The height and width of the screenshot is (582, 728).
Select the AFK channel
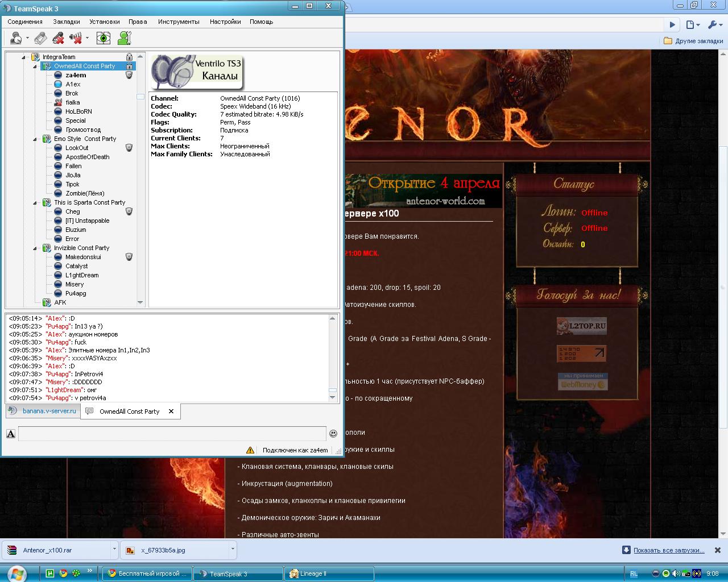60,302
